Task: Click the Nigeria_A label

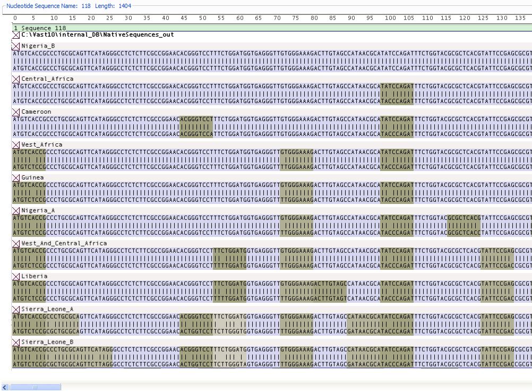Action: pyautogui.click(x=38, y=210)
